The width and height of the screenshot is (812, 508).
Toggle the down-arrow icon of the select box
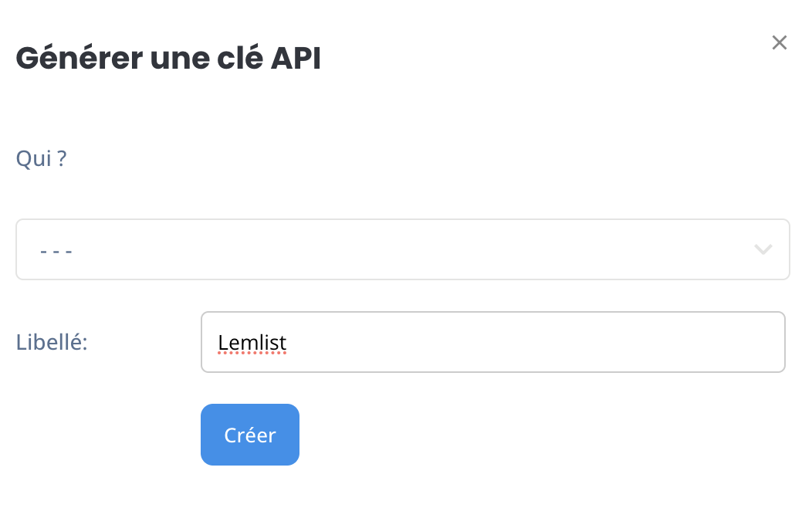(x=763, y=249)
